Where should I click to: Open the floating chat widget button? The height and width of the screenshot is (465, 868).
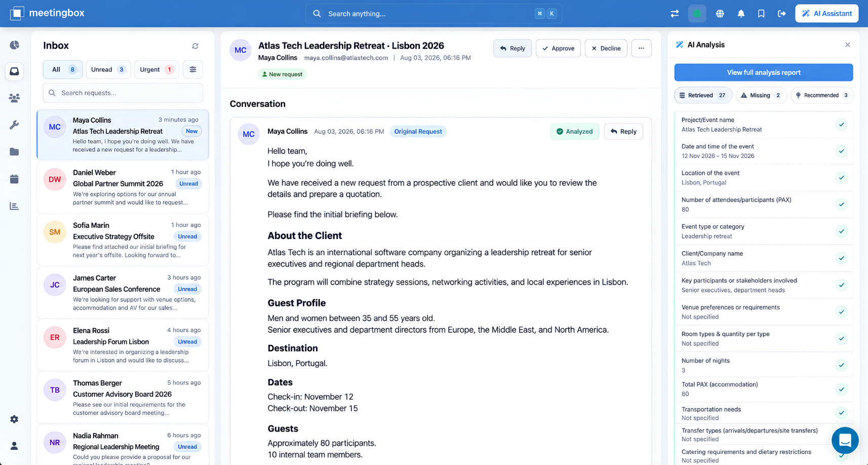point(845,441)
